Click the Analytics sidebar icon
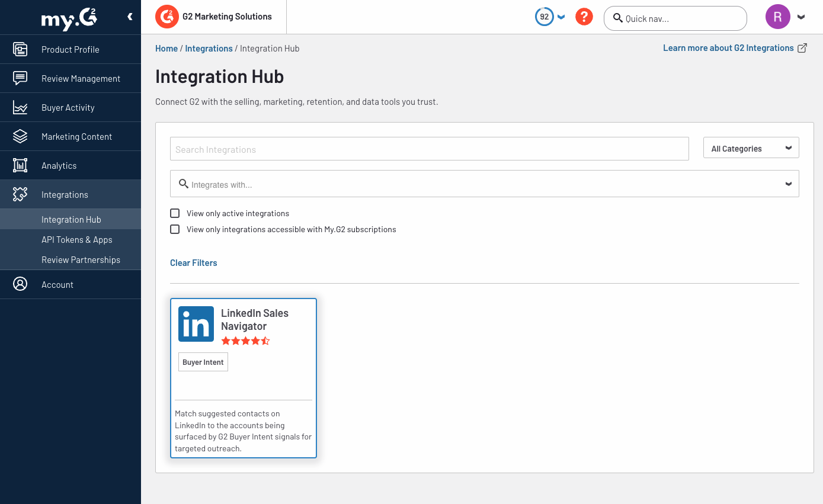Screen dimensions: 823x504 (x=20, y=165)
